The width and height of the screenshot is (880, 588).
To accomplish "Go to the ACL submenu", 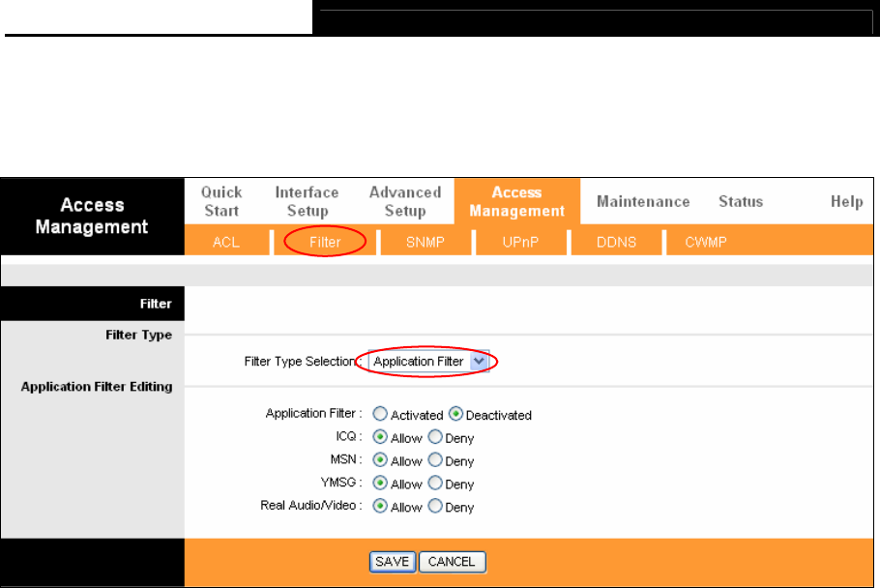I will (x=226, y=242).
